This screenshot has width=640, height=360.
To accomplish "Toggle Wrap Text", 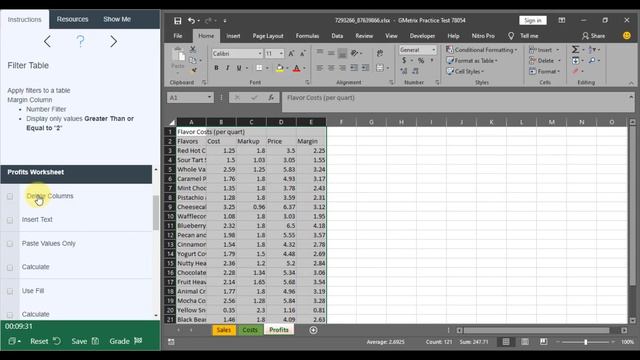I will click(x=380, y=53).
